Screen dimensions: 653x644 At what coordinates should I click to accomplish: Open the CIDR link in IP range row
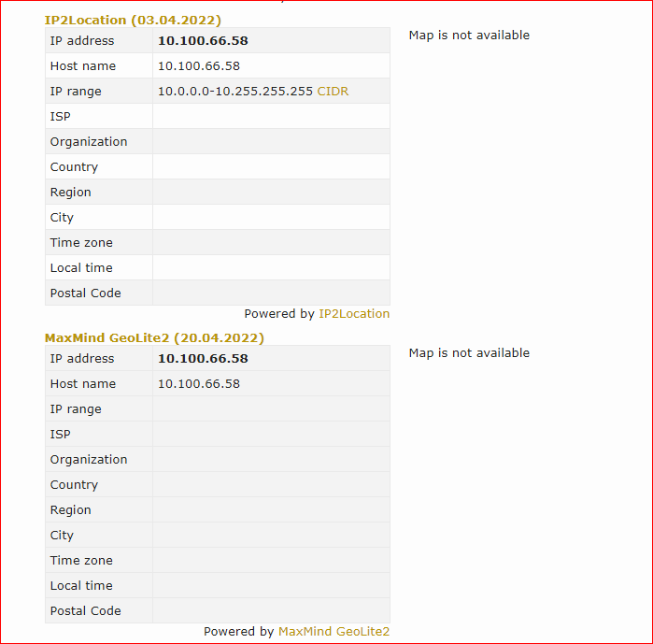coord(333,92)
